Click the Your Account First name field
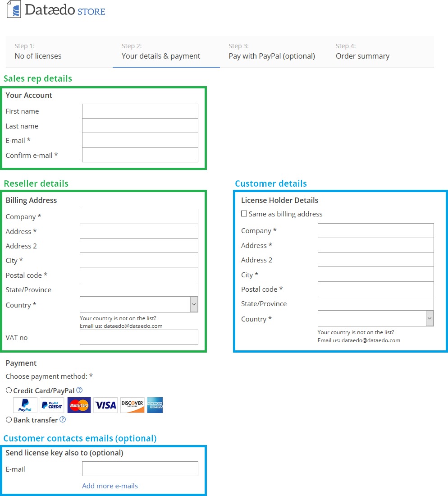This screenshot has width=448, height=496. click(x=140, y=111)
